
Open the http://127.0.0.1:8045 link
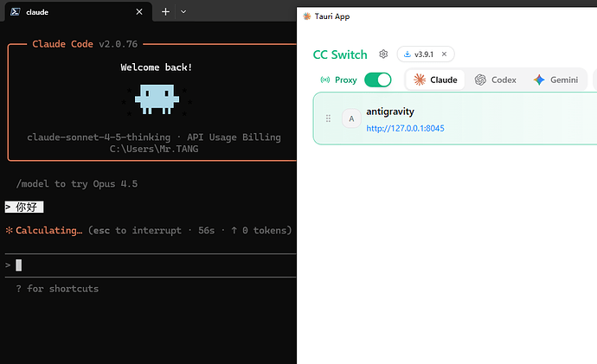click(x=405, y=128)
